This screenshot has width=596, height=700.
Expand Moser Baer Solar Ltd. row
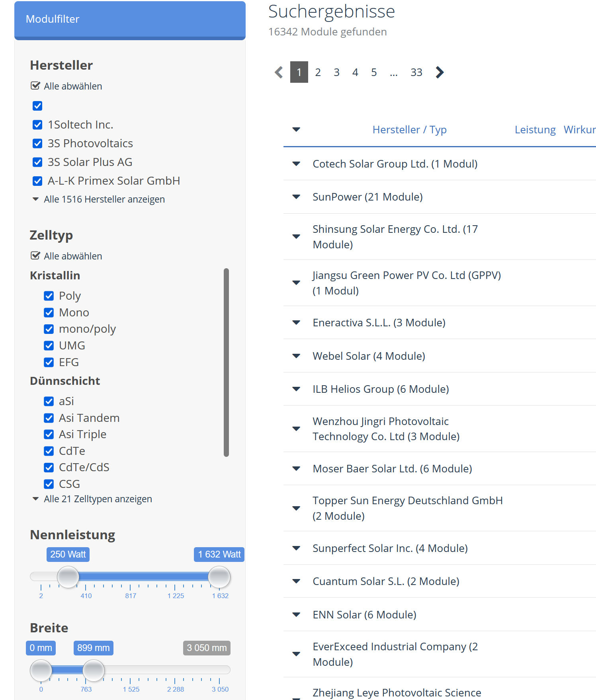(296, 468)
